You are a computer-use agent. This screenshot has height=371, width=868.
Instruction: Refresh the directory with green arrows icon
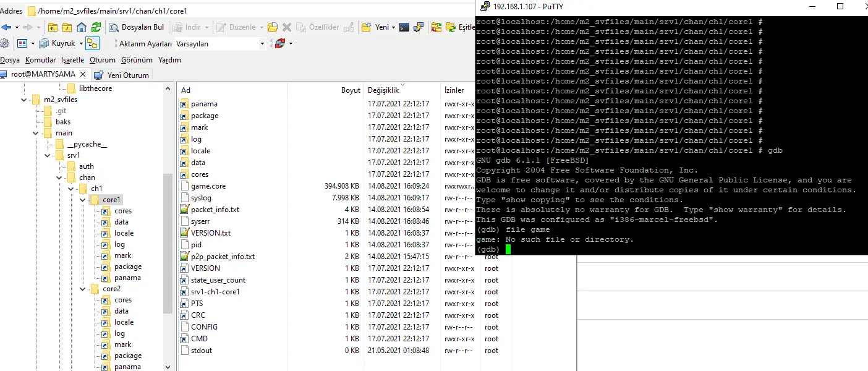pos(96,27)
